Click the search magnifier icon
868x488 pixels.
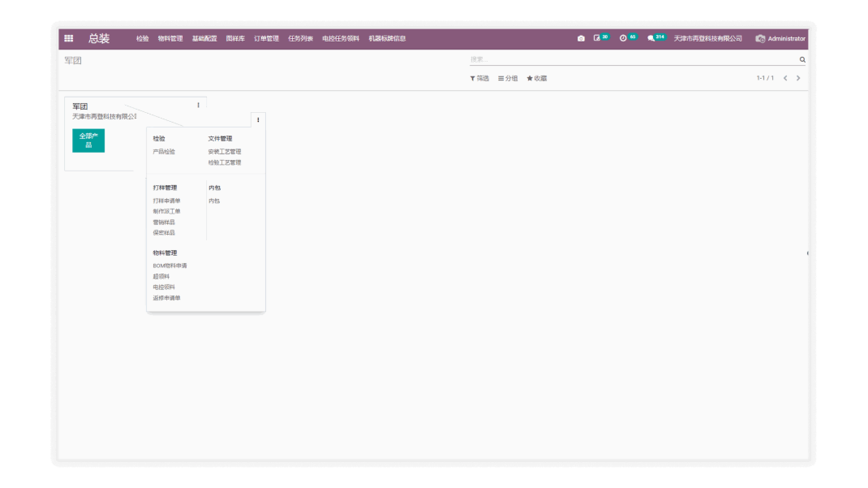[x=802, y=59]
